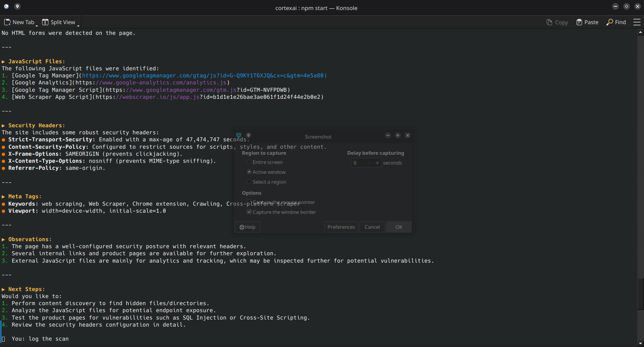This screenshot has height=347, width=644.
Task: Click Help button in Screenshot dialog
Action: pyautogui.click(x=248, y=227)
